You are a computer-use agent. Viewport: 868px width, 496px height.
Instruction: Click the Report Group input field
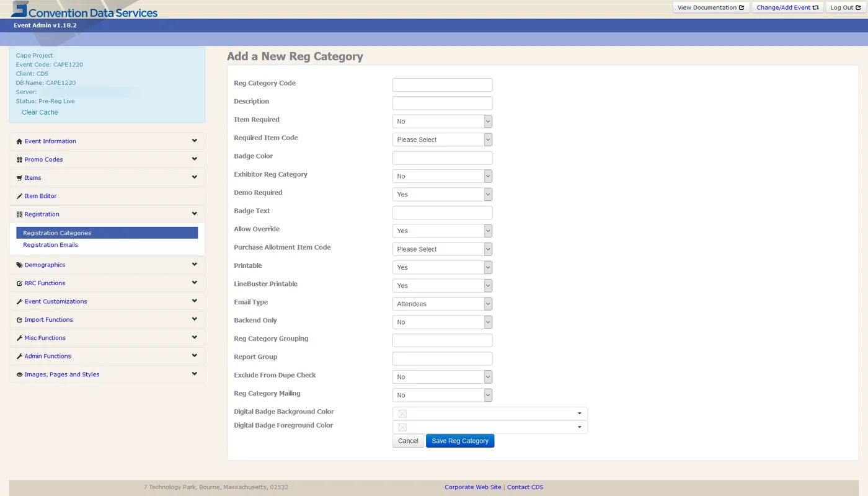pyautogui.click(x=442, y=358)
